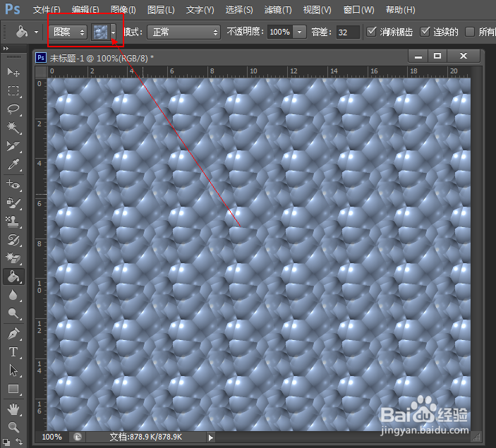Select the Red Eye healing tool
496x448 pixels.
pyautogui.click(x=13, y=184)
